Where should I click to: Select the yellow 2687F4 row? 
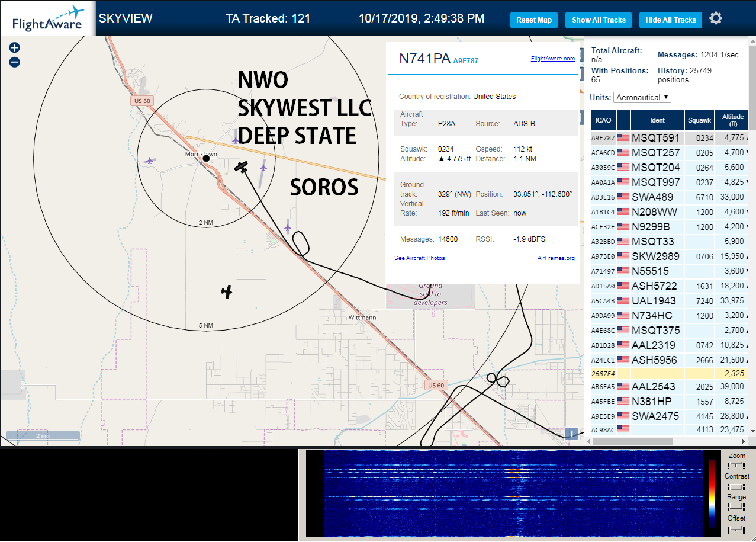[670, 374]
